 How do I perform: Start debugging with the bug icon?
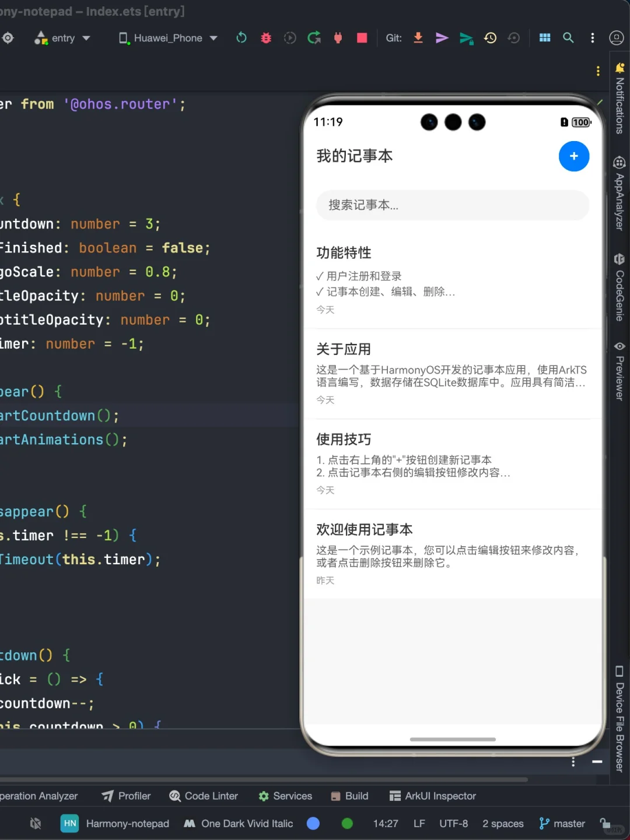pos(265,37)
